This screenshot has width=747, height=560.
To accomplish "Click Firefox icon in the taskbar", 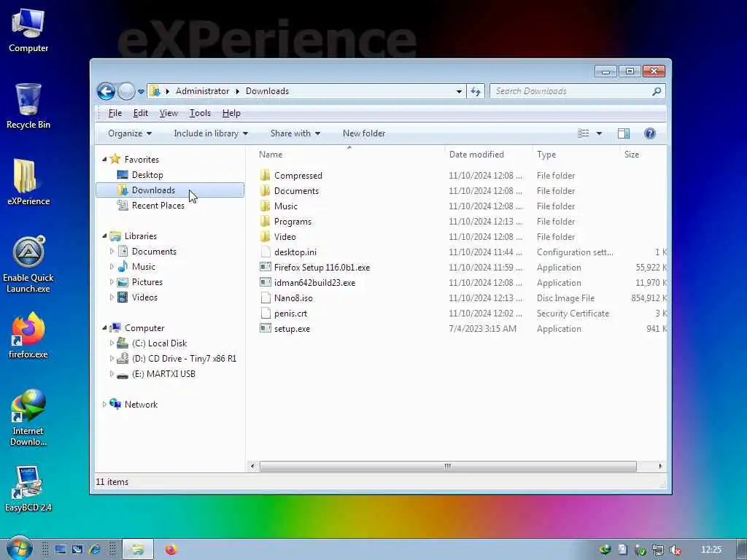I will 171,550.
